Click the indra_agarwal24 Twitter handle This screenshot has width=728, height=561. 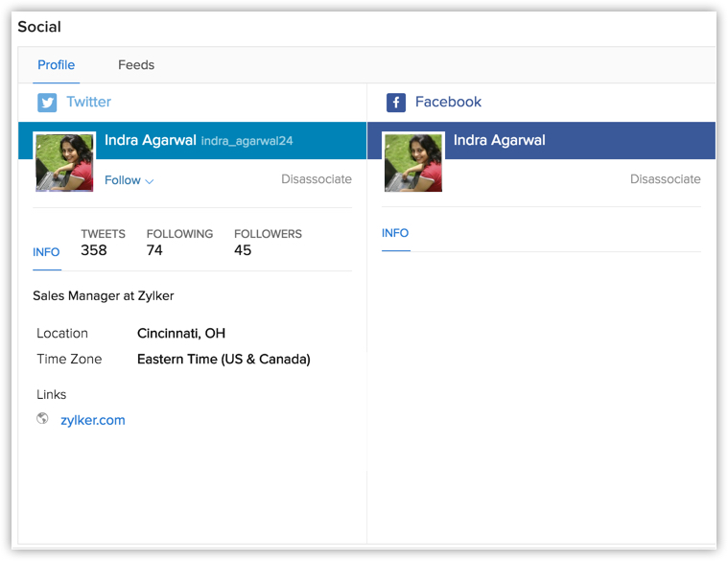pos(247,141)
